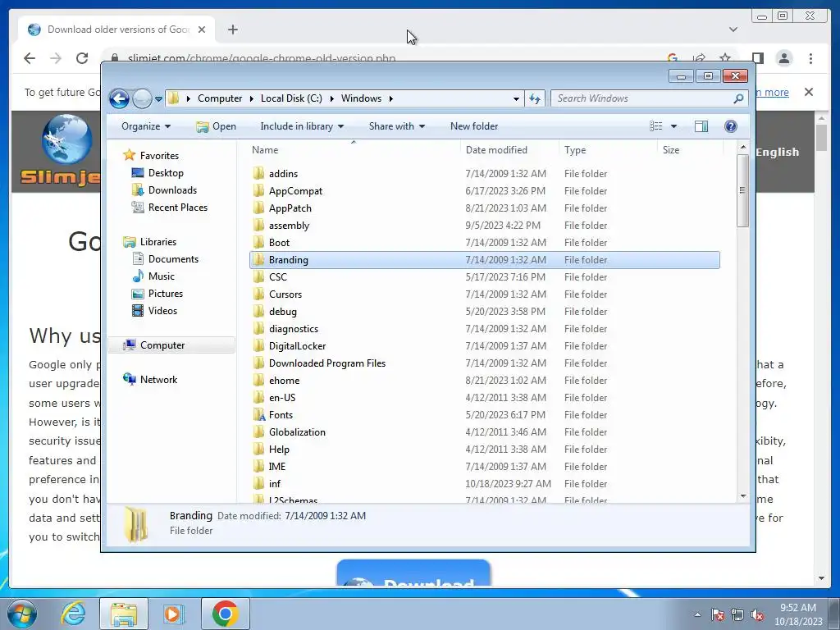Open the Documents library
This screenshot has width=840, height=630.
coord(173,259)
